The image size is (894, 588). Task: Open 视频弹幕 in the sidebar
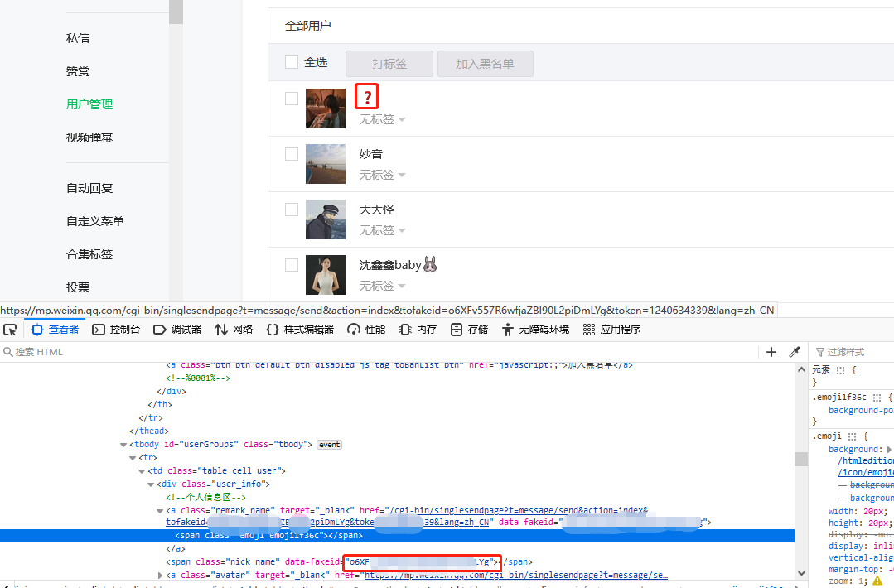(89, 137)
